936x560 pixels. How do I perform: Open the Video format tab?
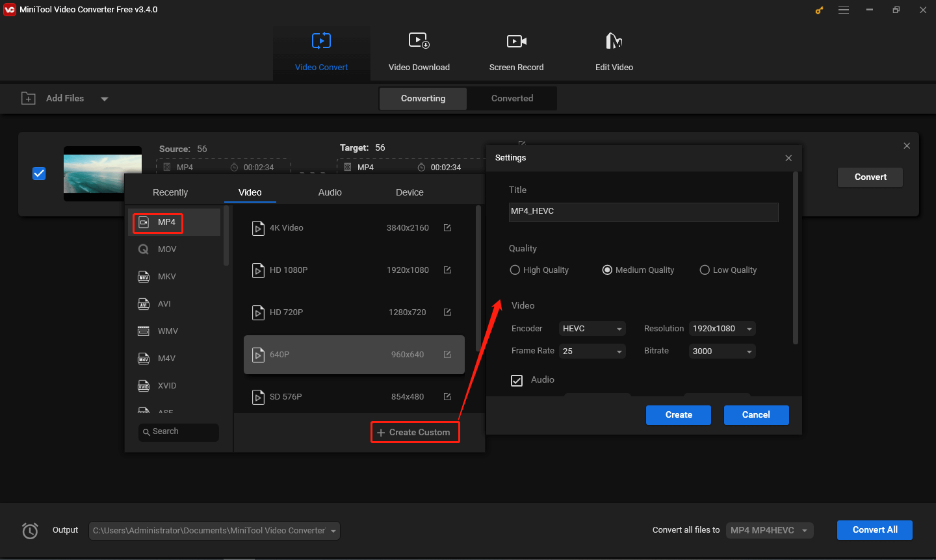[250, 192]
